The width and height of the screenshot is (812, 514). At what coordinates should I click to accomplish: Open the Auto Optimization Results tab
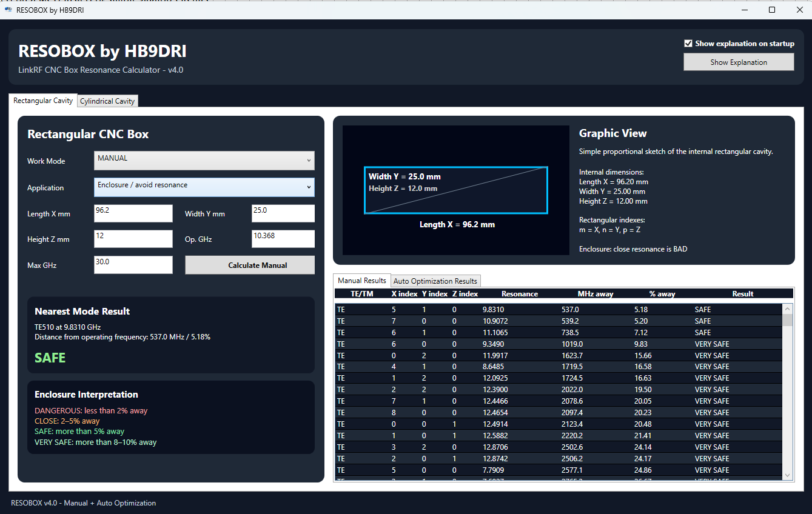point(435,281)
